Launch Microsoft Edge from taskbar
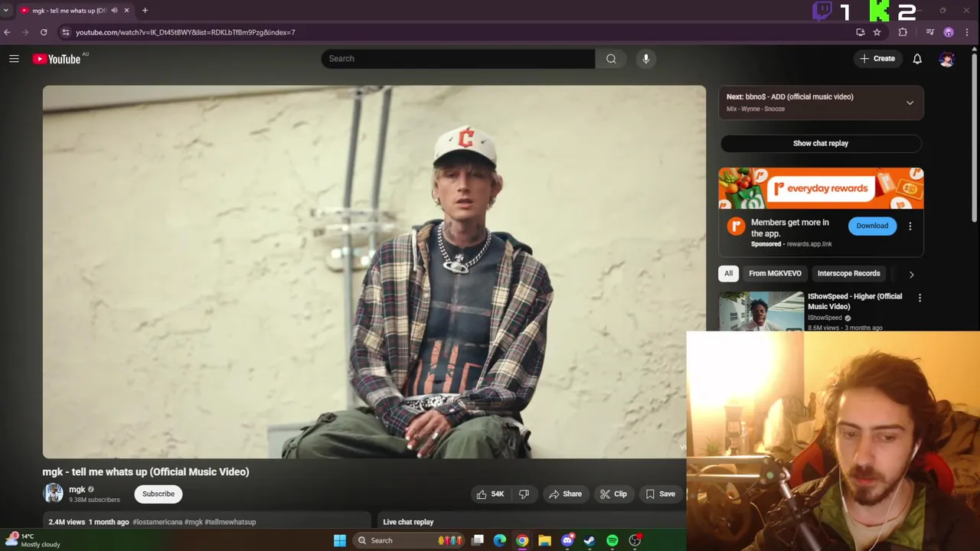This screenshot has width=980, height=551. pyautogui.click(x=500, y=540)
